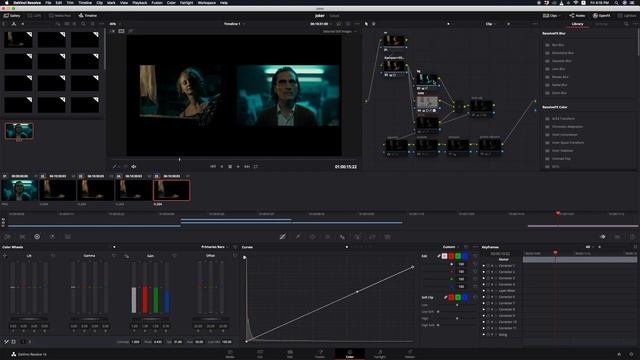Open the viewer zoom percentage dropdown

(x=114, y=24)
